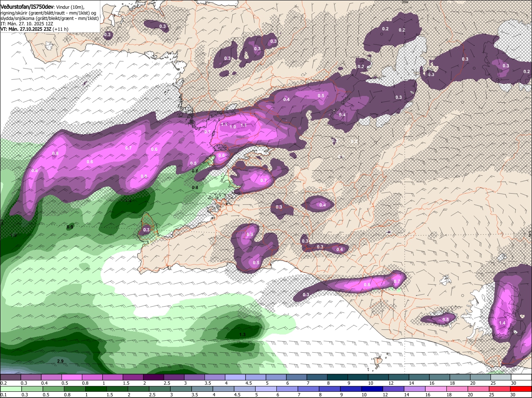Click the blue rain swatch between 8 and 9
532x398 pixels.
coord(330,389)
